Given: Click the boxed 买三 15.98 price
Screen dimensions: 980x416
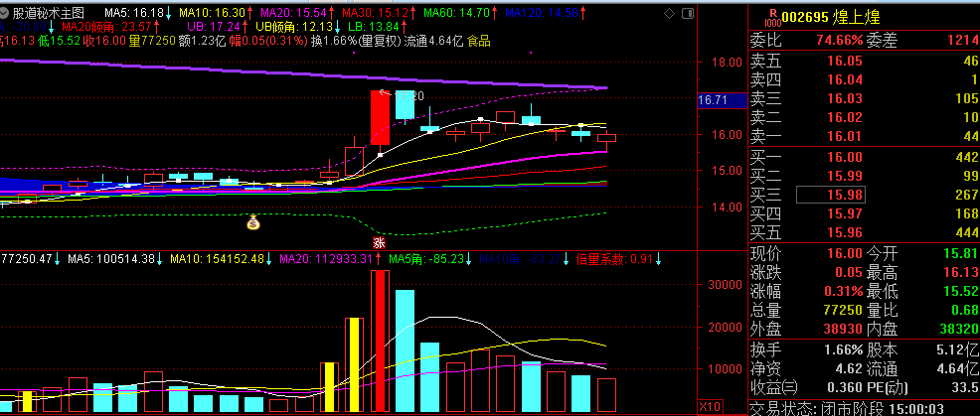Looking at the screenshot, I should (831, 195).
